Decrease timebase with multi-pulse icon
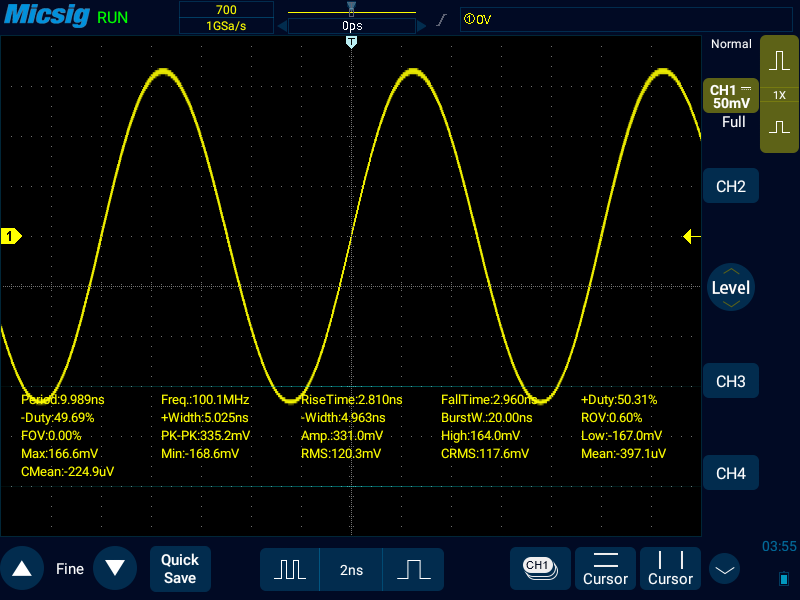The image size is (800, 600). [290, 569]
